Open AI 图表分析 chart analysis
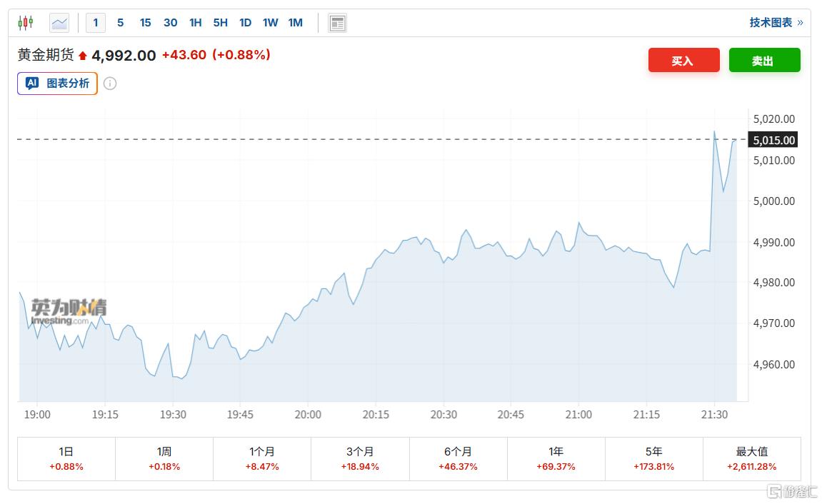Viewport: 822px width, 504px height. [x=58, y=84]
